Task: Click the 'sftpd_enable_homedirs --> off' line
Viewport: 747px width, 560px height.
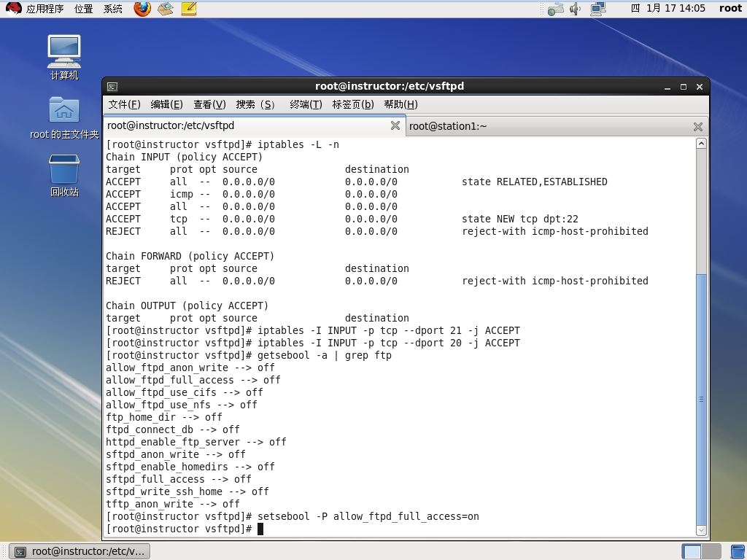Action: click(x=190, y=467)
